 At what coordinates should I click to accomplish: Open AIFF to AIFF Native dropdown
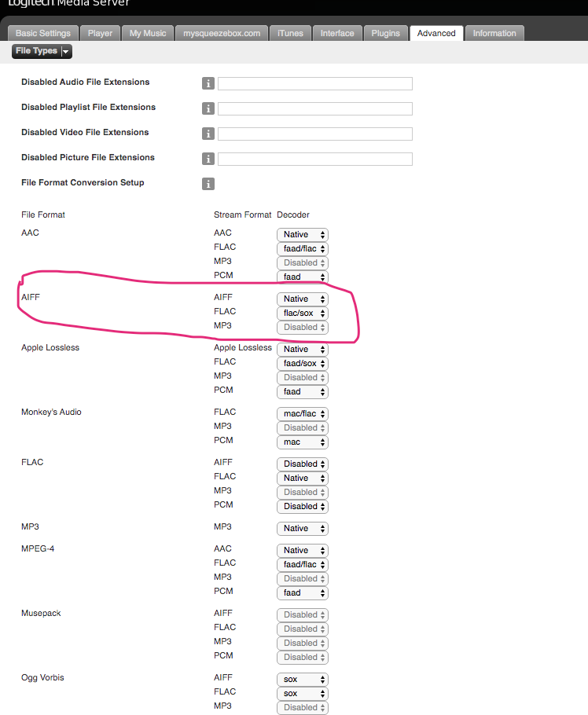click(303, 299)
